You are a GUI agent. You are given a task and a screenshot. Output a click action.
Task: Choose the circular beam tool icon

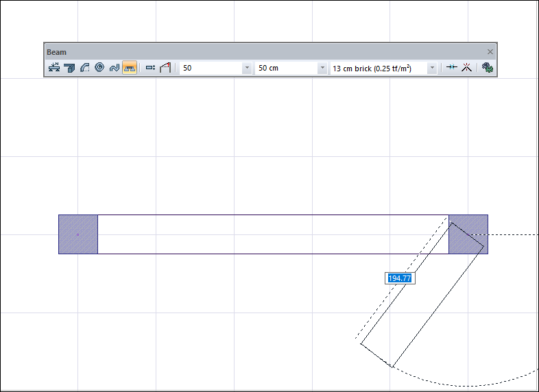pos(99,68)
